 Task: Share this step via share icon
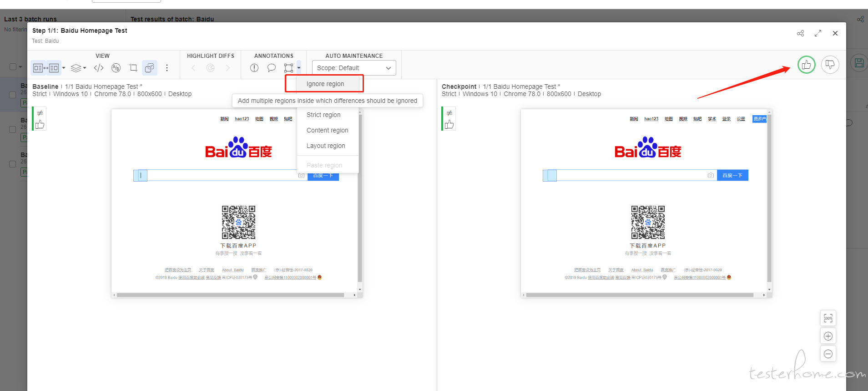click(x=801, y=33)
